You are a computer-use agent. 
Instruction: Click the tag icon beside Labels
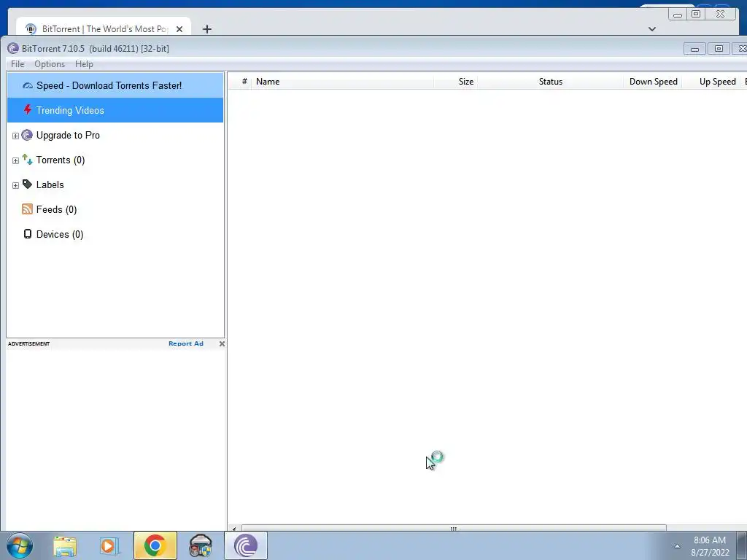click(27, 184)
